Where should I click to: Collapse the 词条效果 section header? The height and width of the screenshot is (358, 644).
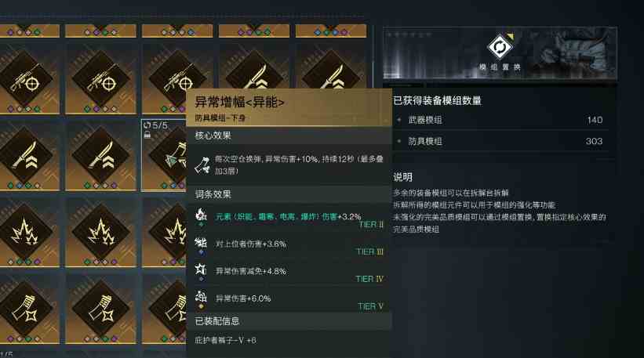289,194
